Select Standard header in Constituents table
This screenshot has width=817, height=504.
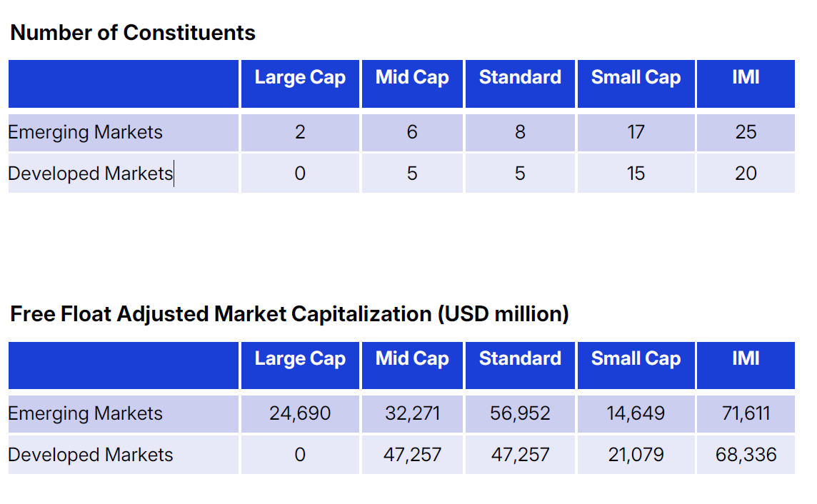(x=520, y=78)
